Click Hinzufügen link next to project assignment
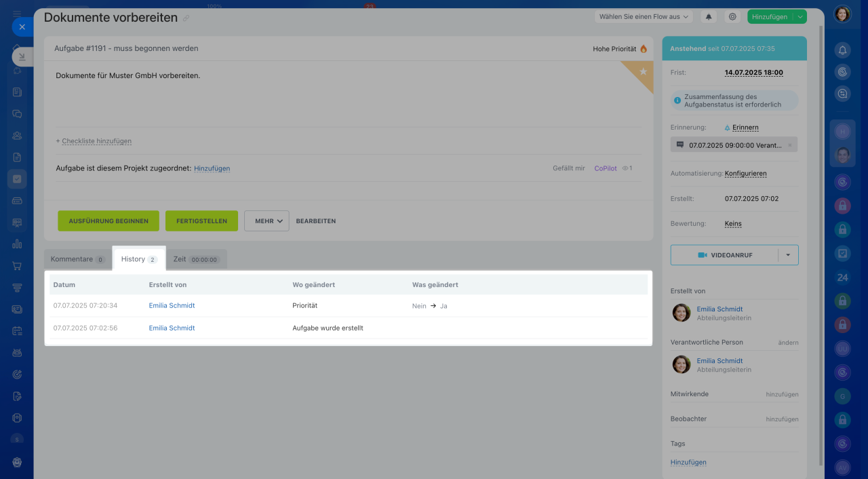 pyautogui.click(x=212, y=168)
